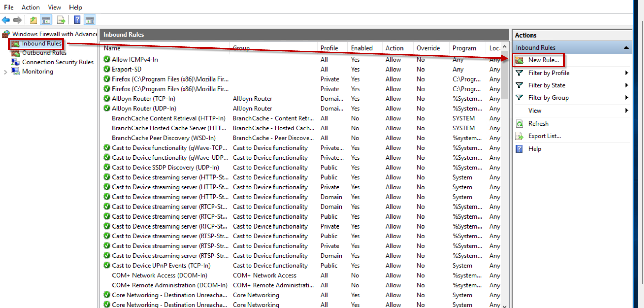
Task: Expand the Monitoring tree node
Action: (x=5, y=72)
